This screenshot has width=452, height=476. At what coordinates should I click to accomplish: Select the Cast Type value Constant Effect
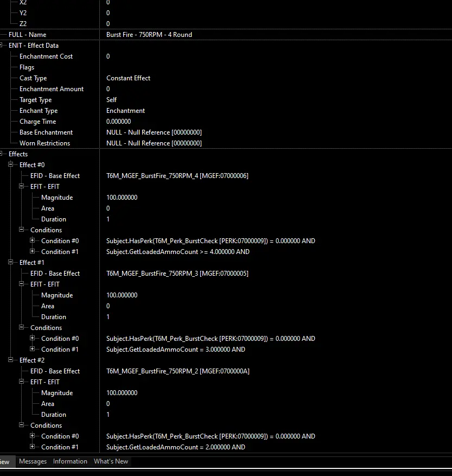point(128,78)
